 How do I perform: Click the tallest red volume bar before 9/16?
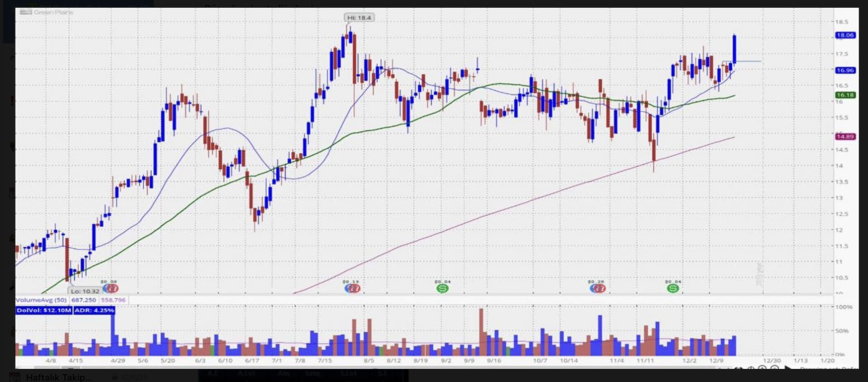tap(481, 332)
